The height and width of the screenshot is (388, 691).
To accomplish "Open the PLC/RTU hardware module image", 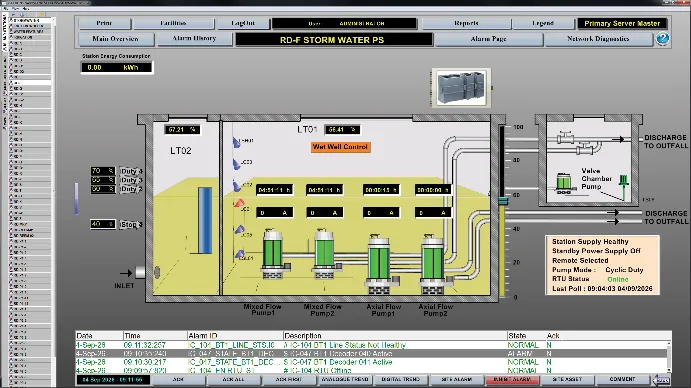I will tap(461, 88).
